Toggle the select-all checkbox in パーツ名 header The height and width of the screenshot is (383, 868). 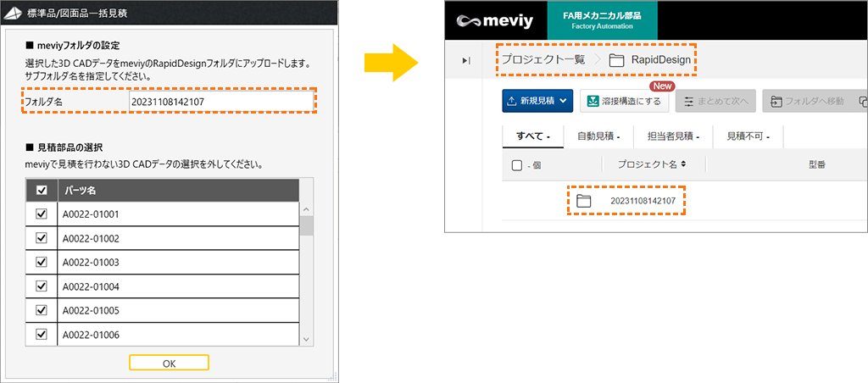41,190
